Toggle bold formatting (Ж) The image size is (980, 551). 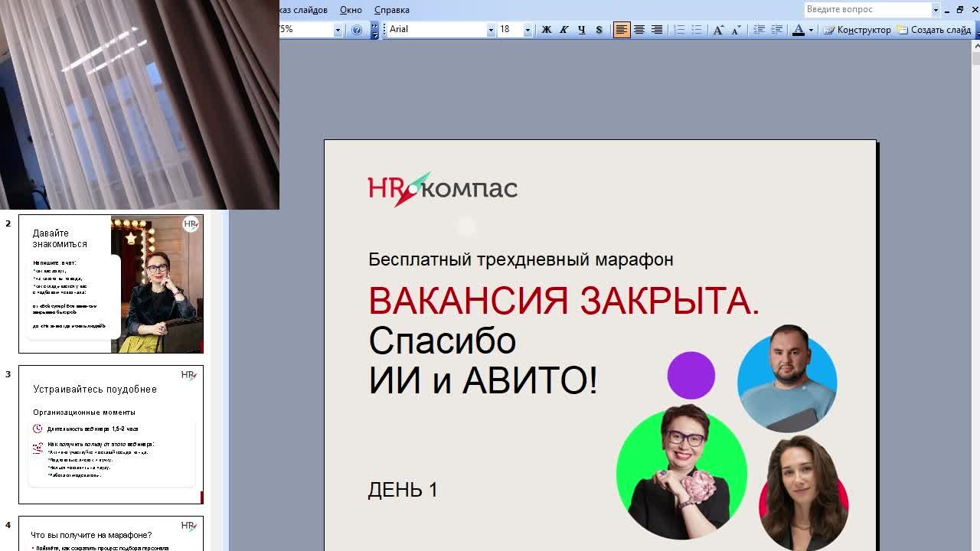(546, 30)
